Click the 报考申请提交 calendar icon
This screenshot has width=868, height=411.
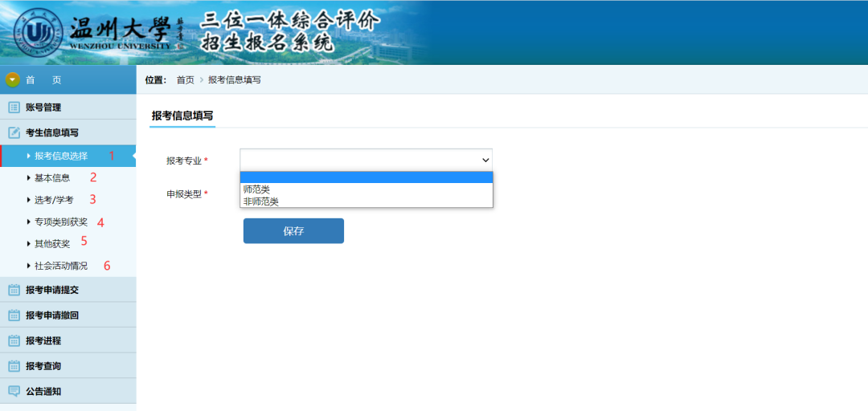(14, 290)
